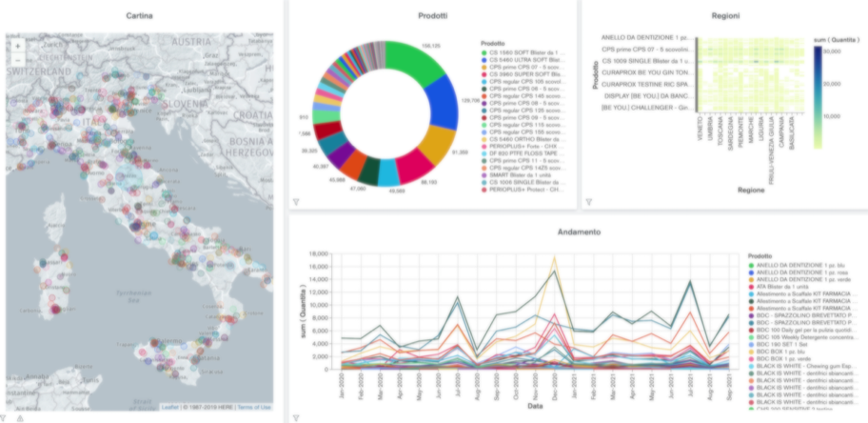Click the FRIULI-VENEZIA GIULIA column label
This screenshot has width=868, height=423.
tap(771, 149)
